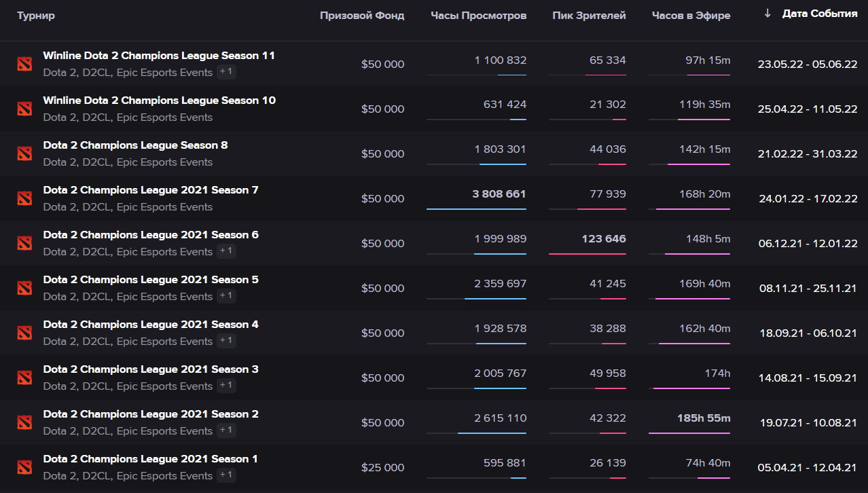Expand +1 tags for 2021 Season 5
Image resolution: width=868 pixels, height=493 pixels.
(x=226, y=296)
